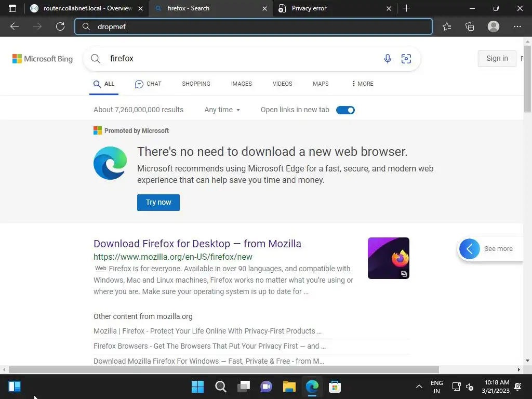Click the Firefox logo thumbnail image
The height and width of the screenshot is (399, 532).
tap(389, 258)
